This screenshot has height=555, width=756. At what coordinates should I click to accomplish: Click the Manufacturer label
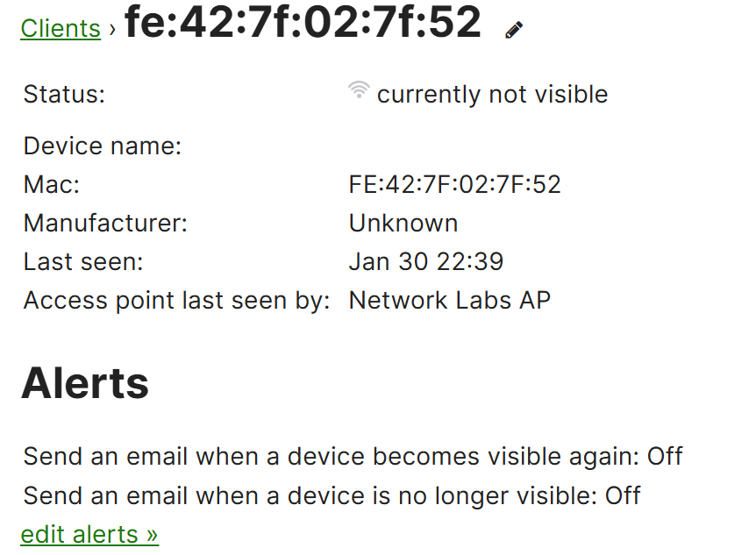pyautogui.click(x=105, y=223)
